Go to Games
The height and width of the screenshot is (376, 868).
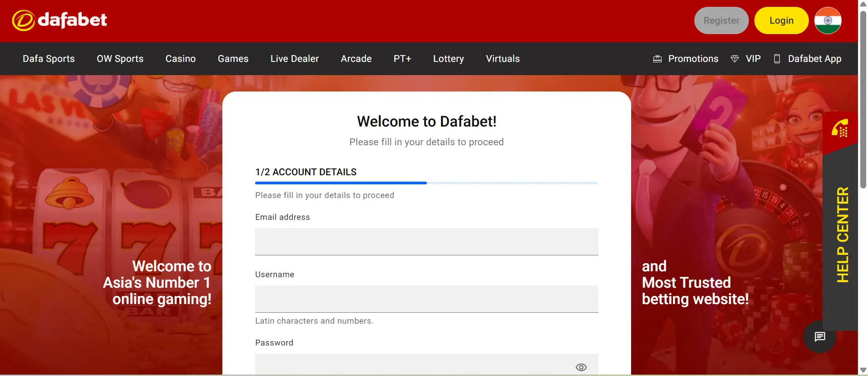pos(233,59)
